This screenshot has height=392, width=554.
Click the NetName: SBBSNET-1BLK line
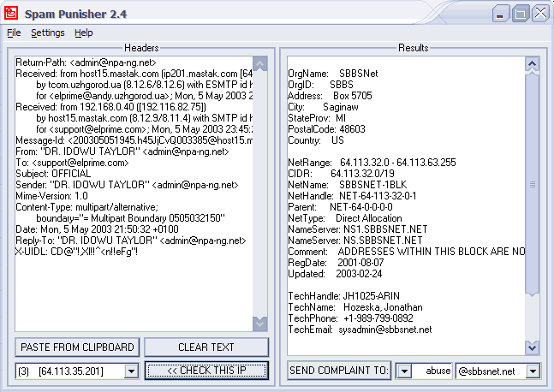(348, 185)
